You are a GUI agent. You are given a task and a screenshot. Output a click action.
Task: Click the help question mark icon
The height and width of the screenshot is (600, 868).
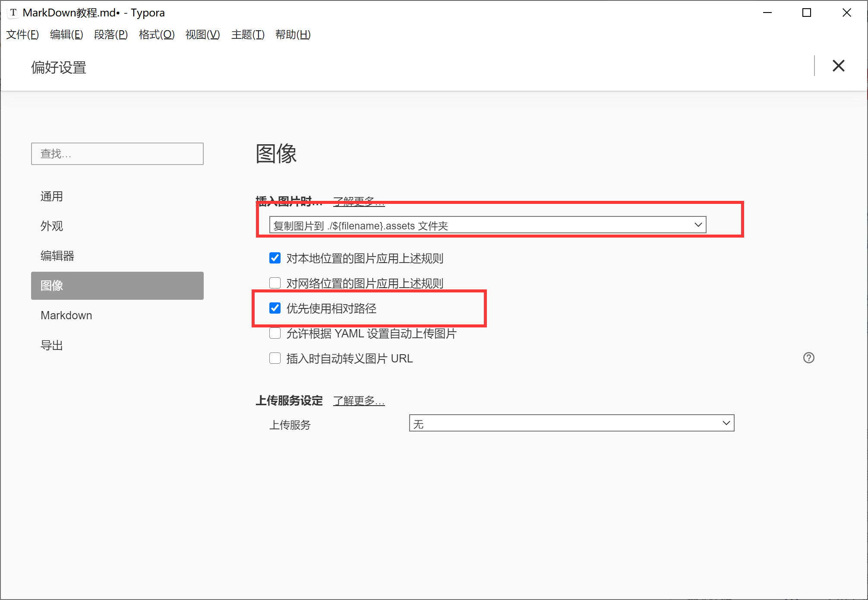point(808,358)
